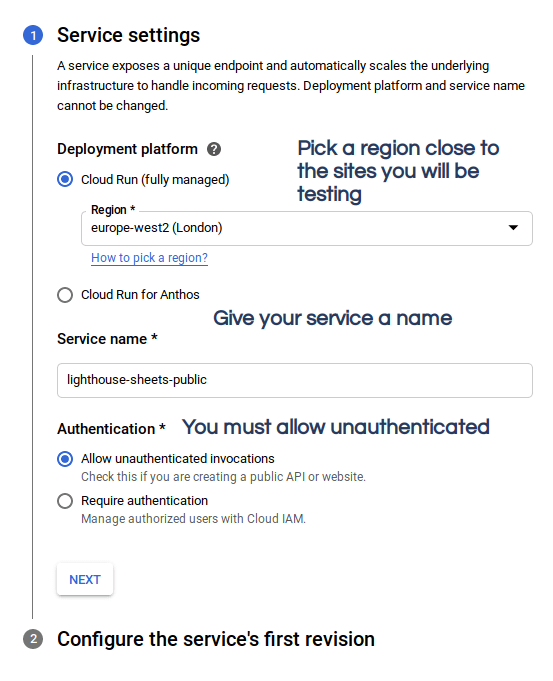Click the Require authentication label text
The height and width of the screenshot is (681, 553).
point(145,501)
